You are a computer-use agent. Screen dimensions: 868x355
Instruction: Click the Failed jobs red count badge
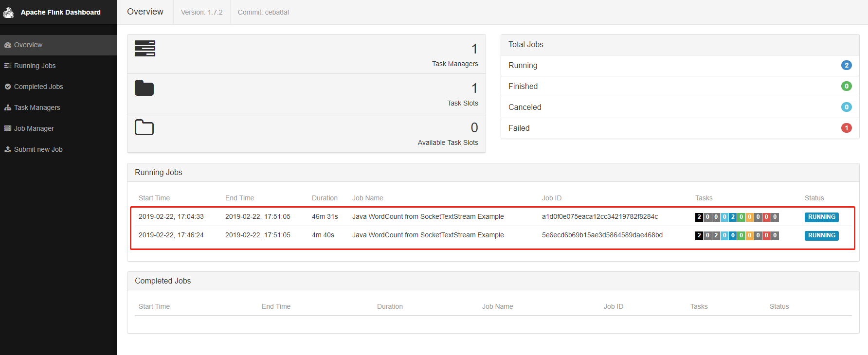point(847,128)
